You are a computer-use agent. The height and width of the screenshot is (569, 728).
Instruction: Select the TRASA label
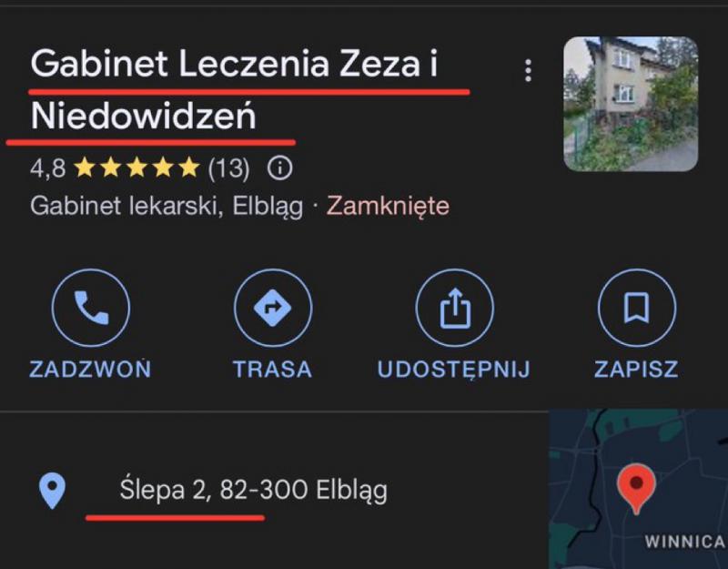pyautogui.click(x=272, y=370)
